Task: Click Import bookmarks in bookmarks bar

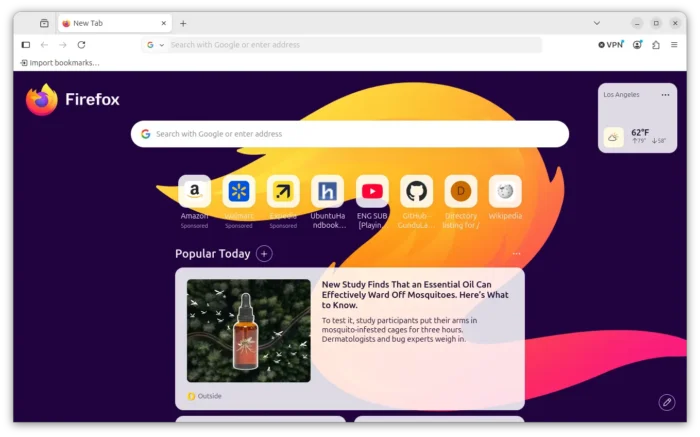Action: (60, 63)
